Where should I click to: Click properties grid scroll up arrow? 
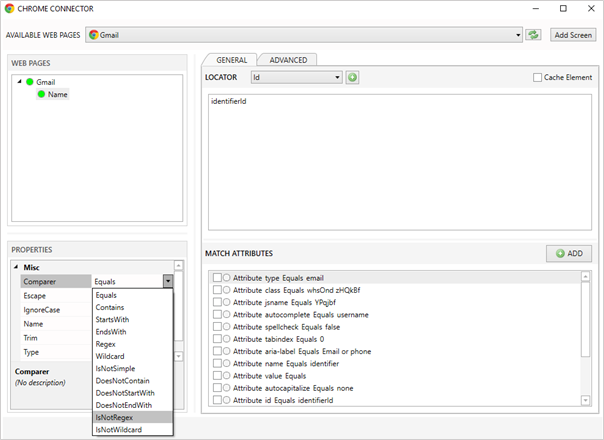[x=178, y=265]
